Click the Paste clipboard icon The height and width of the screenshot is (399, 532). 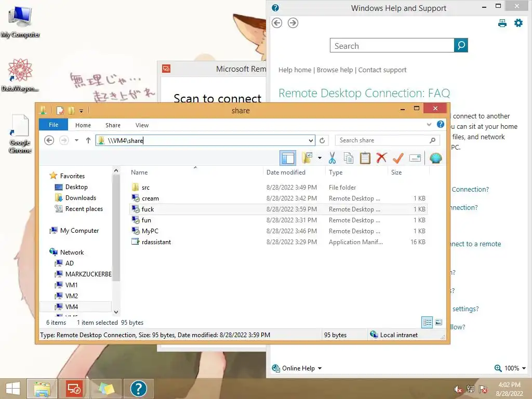click(365, 158)
